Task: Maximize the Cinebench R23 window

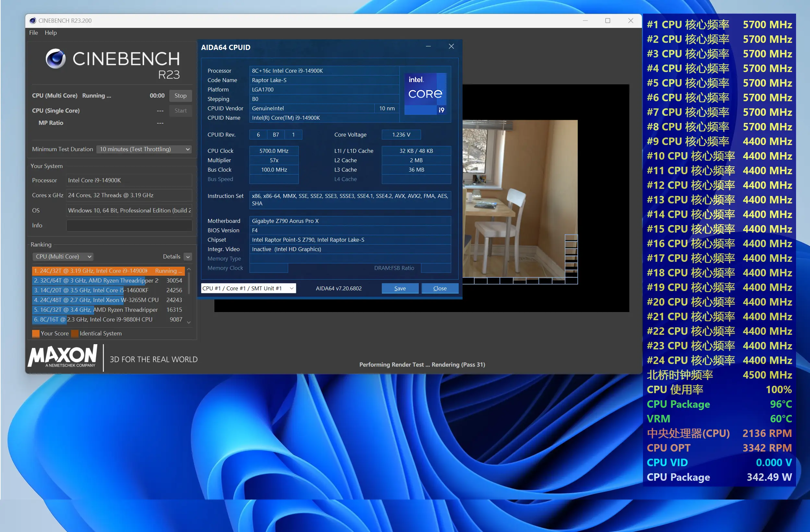Action: (608, 20)
